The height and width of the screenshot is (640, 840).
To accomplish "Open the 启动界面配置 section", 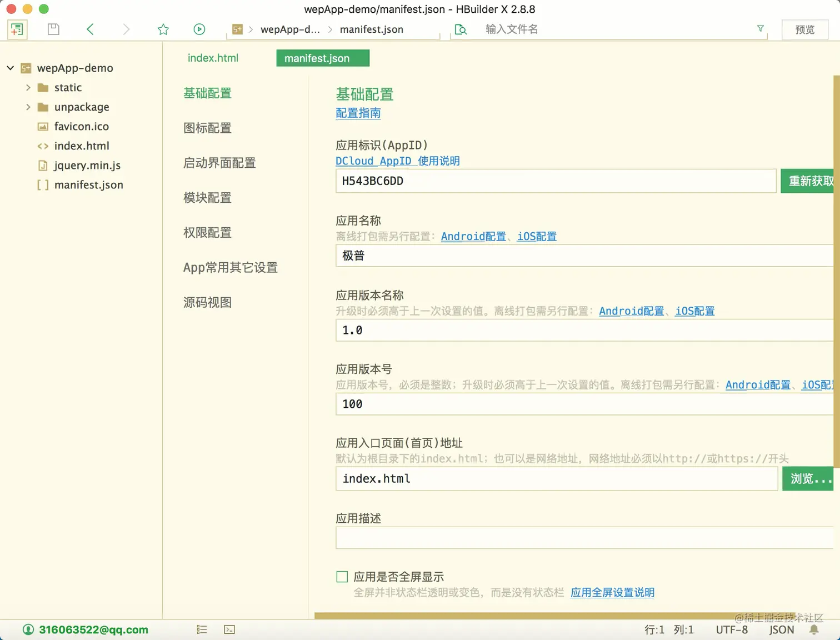I will click(219, 163).
